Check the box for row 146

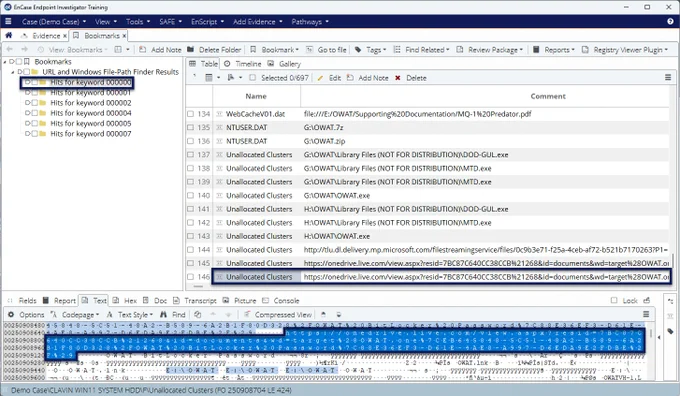[x=190, y=277]
